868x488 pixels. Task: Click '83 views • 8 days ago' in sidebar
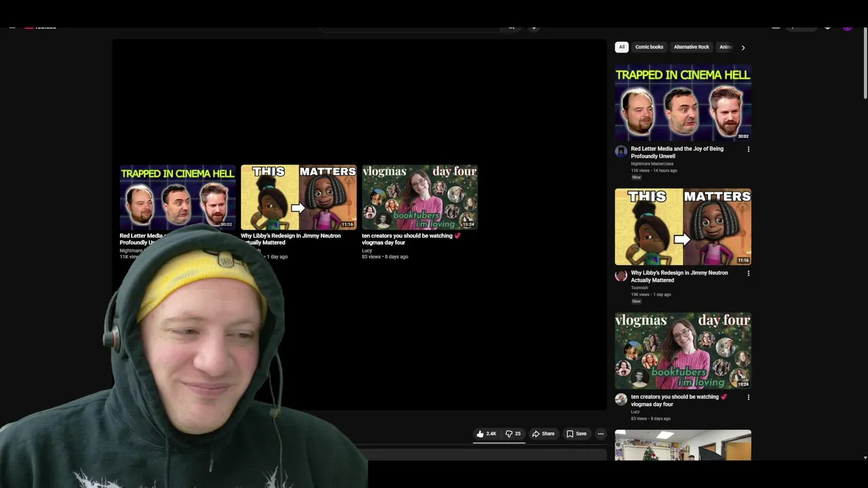tap(650, 418)
